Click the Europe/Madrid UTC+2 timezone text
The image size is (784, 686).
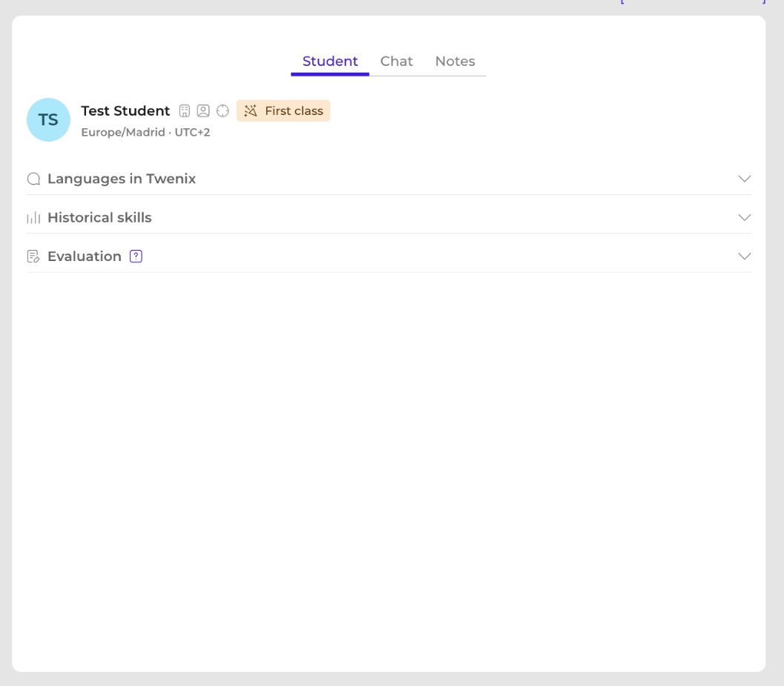click(x=145, y=133)
